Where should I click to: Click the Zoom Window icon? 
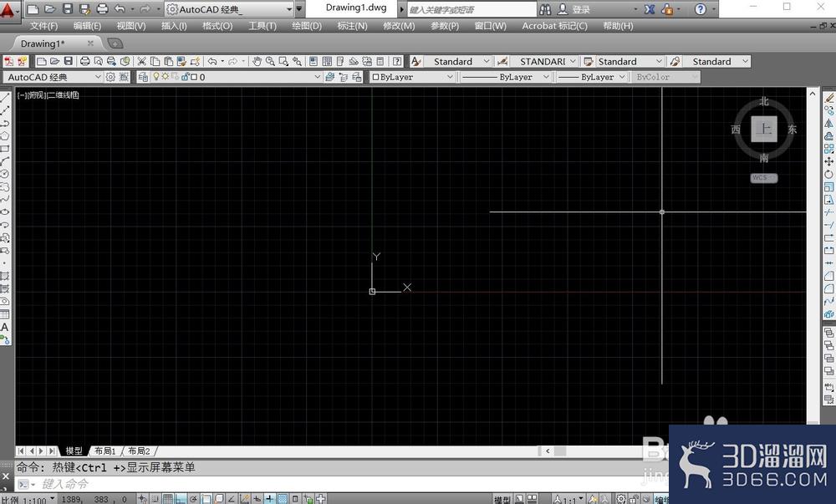283,61
